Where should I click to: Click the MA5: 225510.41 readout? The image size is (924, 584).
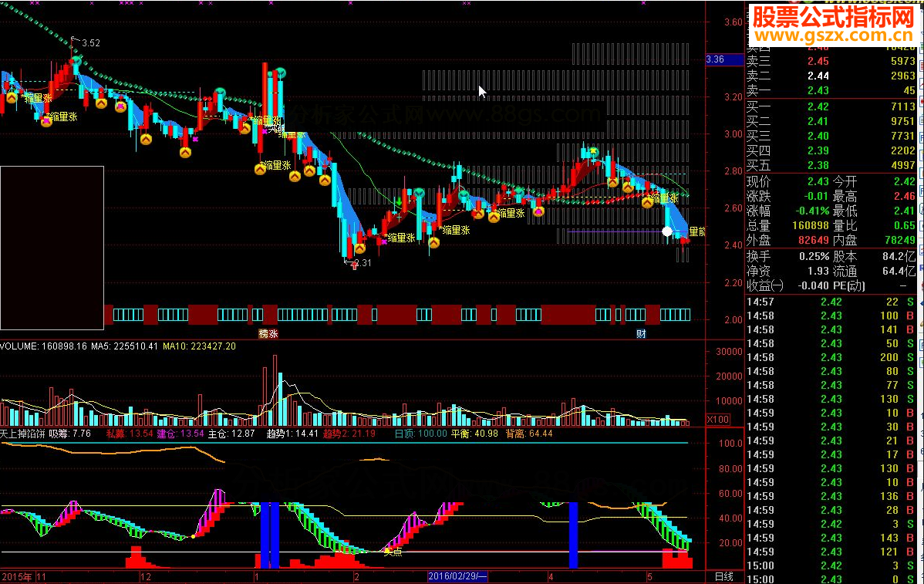[124, 346]
